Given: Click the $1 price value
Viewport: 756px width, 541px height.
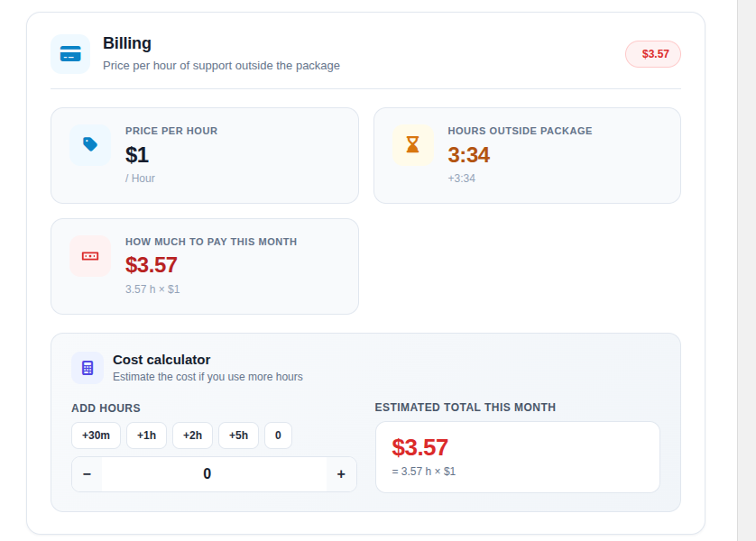Looking at the screenshot, I should coord(137,155).
